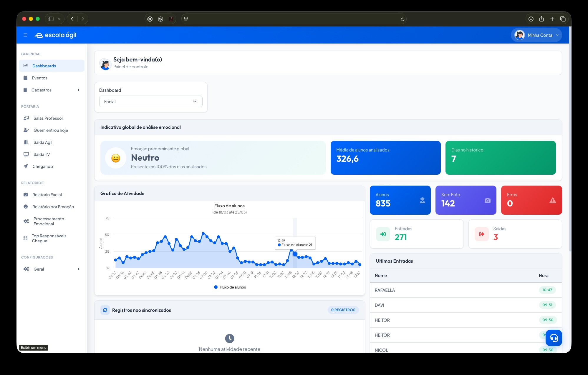Click the green Entradas arrow icon
588x375 pixels.
[x=383, y=234]
